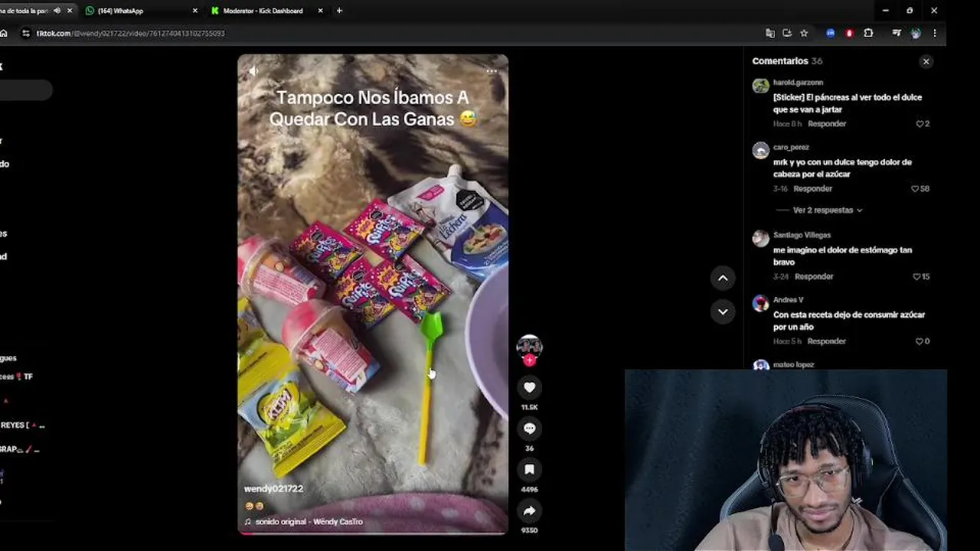Bookmark this page with the star icon

pyautogui.click(x=804, y=33)
